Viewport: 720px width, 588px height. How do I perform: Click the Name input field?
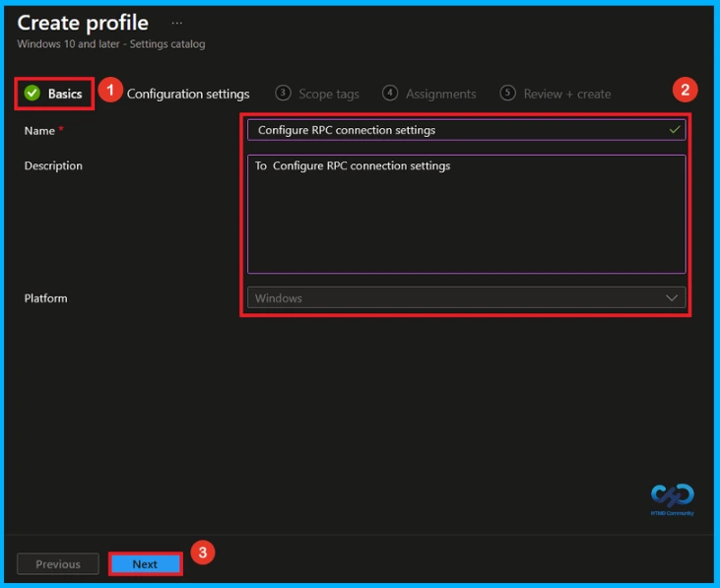(x=467, y=130)
